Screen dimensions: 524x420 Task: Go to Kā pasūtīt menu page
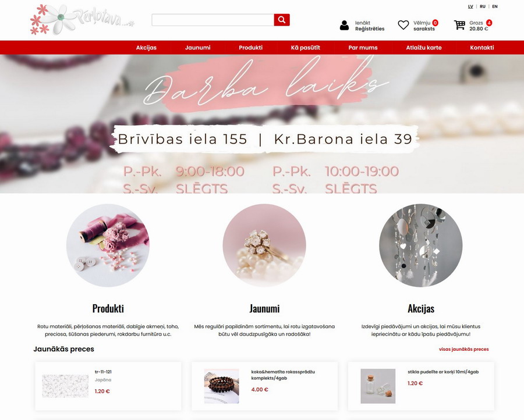(306, 47)
